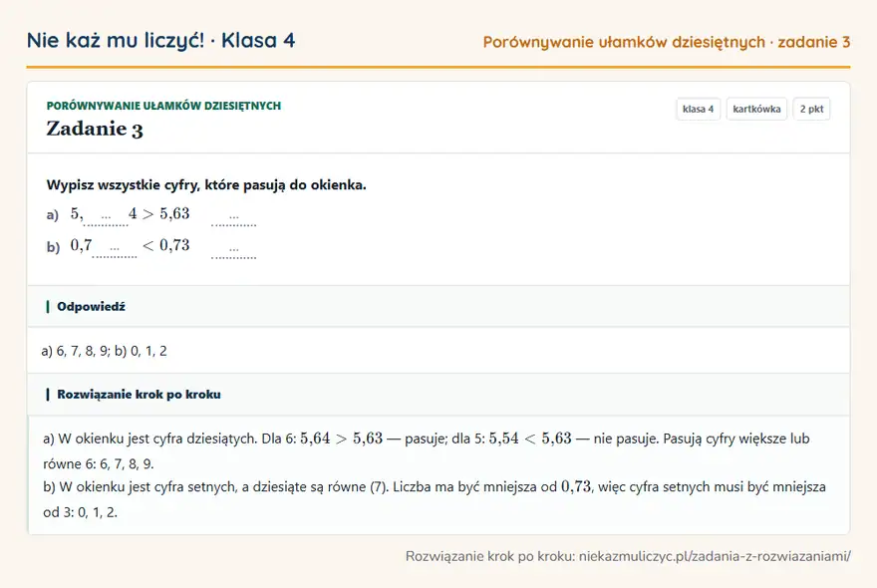Click the answer blank for task a)

(x=234, y=216)
